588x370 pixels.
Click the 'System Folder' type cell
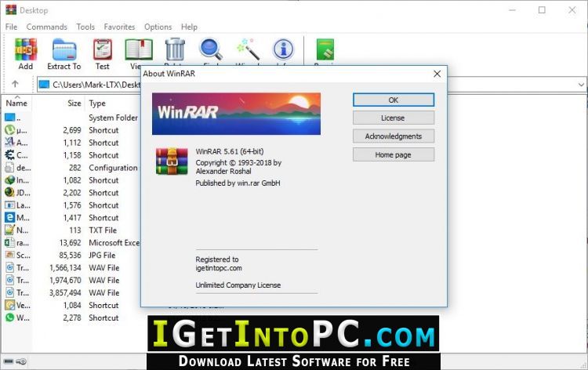click(x=113, y=118)
